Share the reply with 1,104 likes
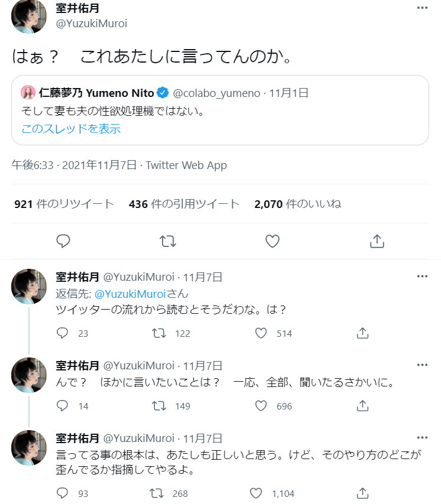 tap(363, 493)
